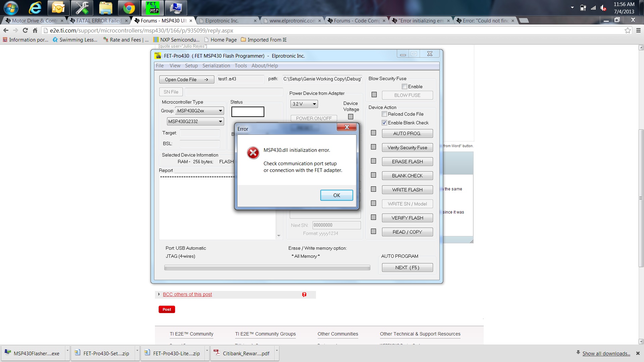Go to browser Home page

(35, 31)
